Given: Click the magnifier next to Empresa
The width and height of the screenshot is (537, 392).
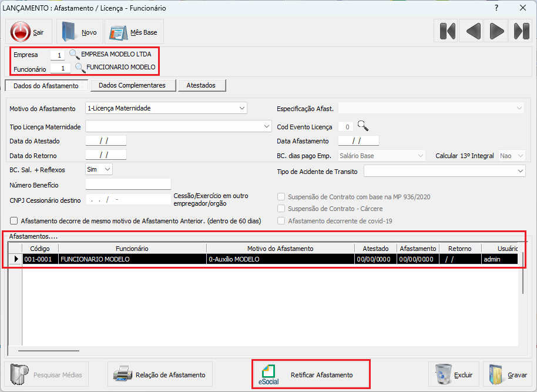Looking at the screenshot, I should (x=75, y=55).
